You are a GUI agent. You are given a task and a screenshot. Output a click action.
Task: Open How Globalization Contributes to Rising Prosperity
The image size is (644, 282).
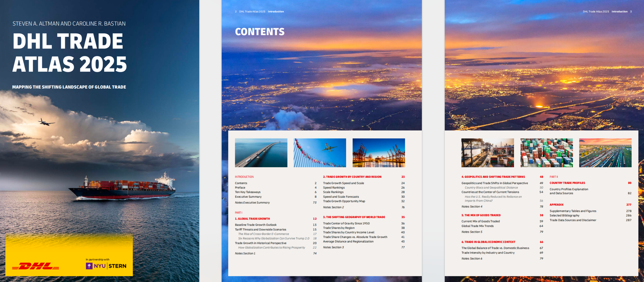click(x=277, y=248)
